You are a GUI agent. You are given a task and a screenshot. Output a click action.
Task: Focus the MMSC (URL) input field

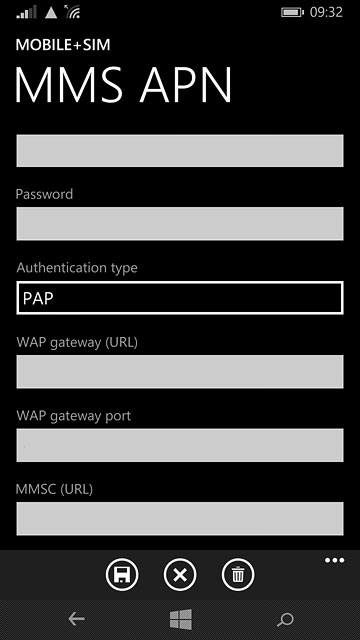point(180,519)
